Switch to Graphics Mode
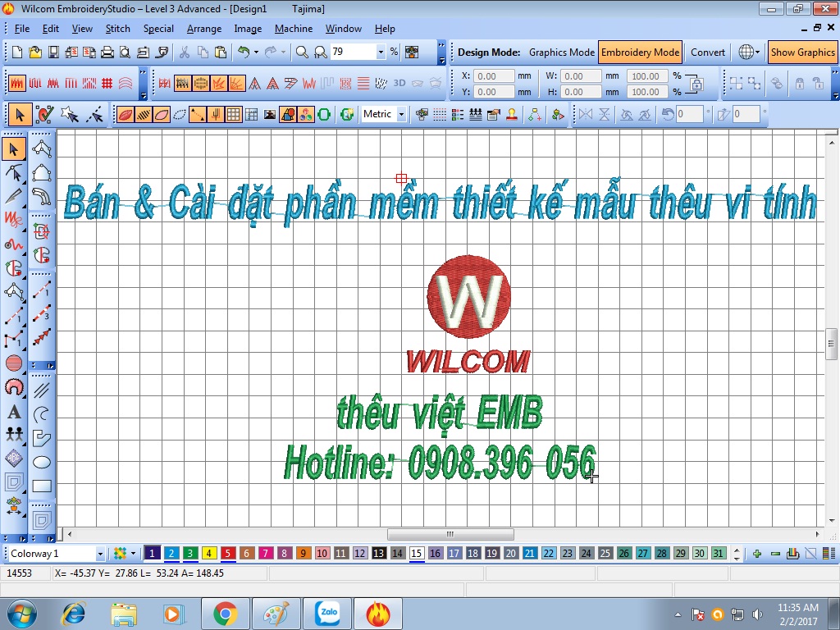 coord(561,52)
